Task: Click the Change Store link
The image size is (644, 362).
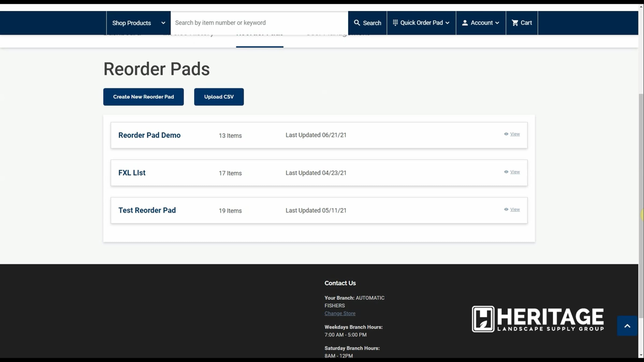Action: tap(340, 313)
